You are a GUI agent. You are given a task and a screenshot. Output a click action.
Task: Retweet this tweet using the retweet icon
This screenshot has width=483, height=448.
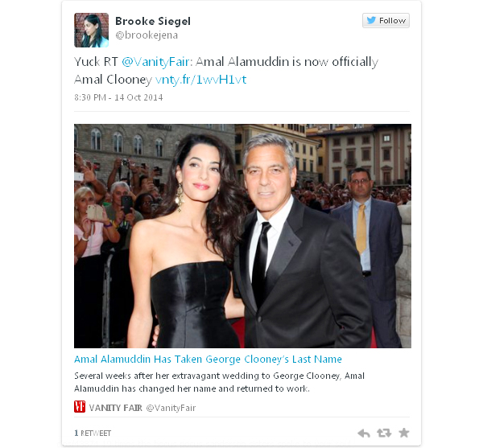tap(384, 433)
